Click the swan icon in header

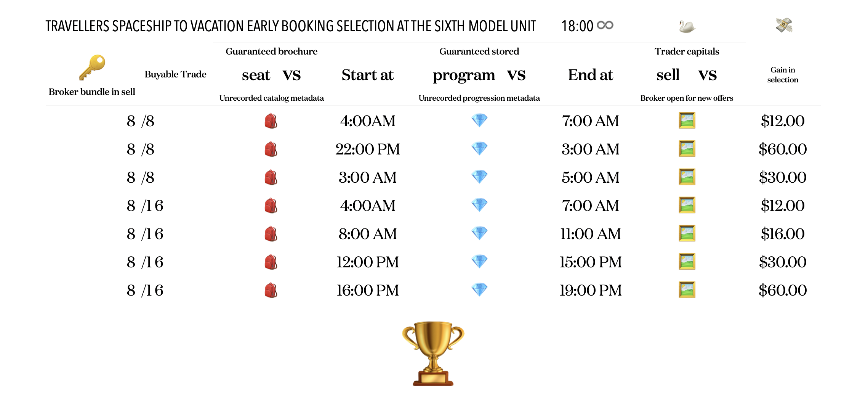click(687, 26)
